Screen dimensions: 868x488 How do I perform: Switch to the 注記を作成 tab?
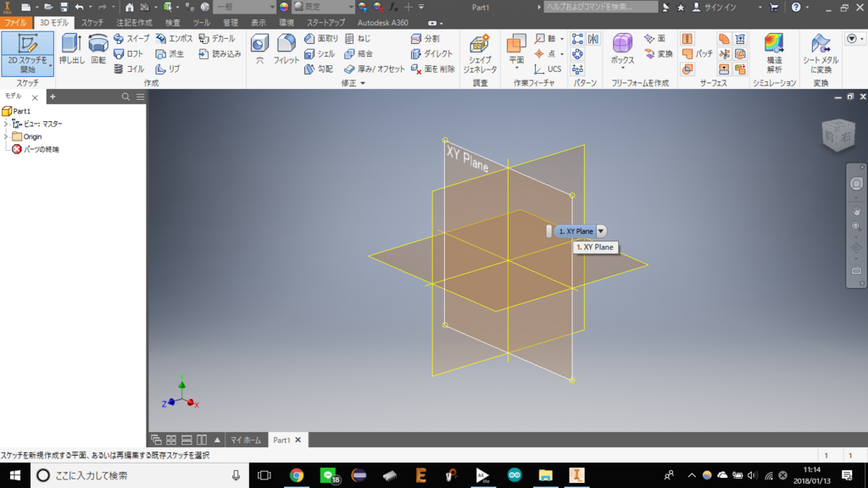134,23
